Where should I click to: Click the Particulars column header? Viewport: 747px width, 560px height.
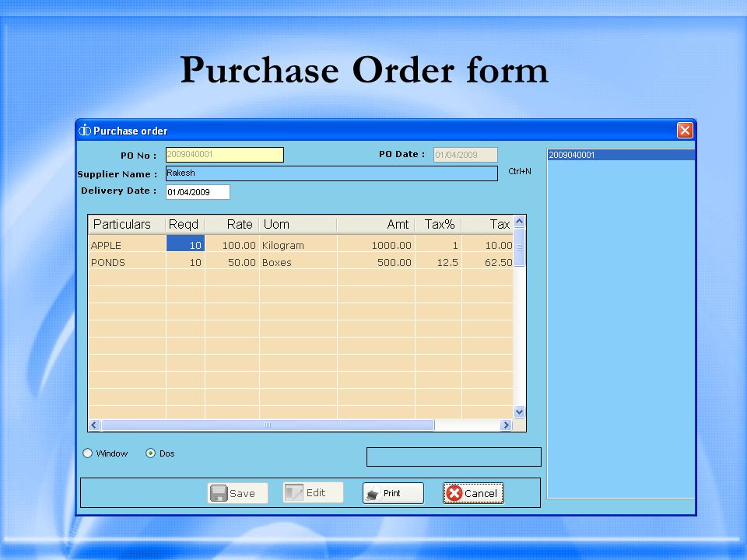pos(127,224)
